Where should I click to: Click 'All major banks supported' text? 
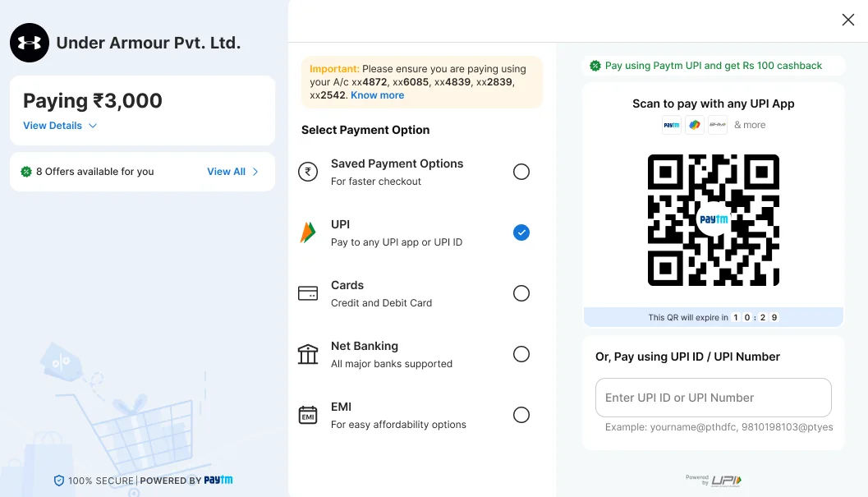click(x=392, y=364)
